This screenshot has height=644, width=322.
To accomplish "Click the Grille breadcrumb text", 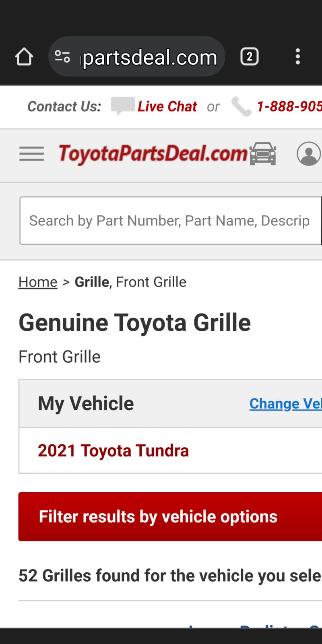I will [x=92, y=282].
